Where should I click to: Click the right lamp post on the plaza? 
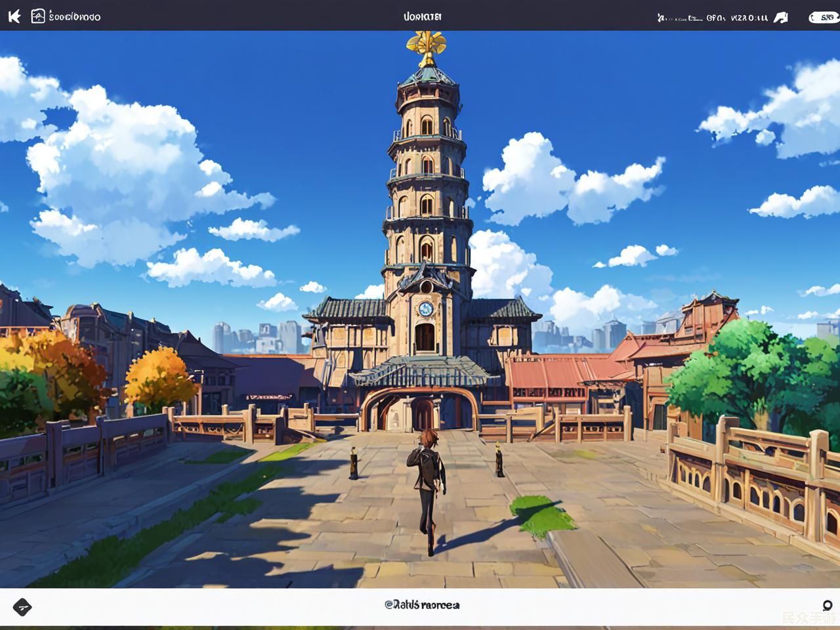coord(499,459)
